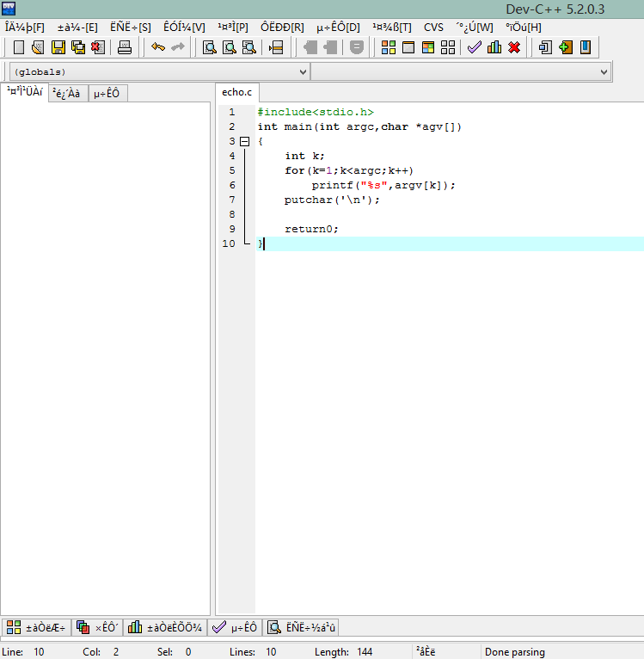Click the new project documents icon
The height and width of the screenshot is (659, 644).
(545, 47)
